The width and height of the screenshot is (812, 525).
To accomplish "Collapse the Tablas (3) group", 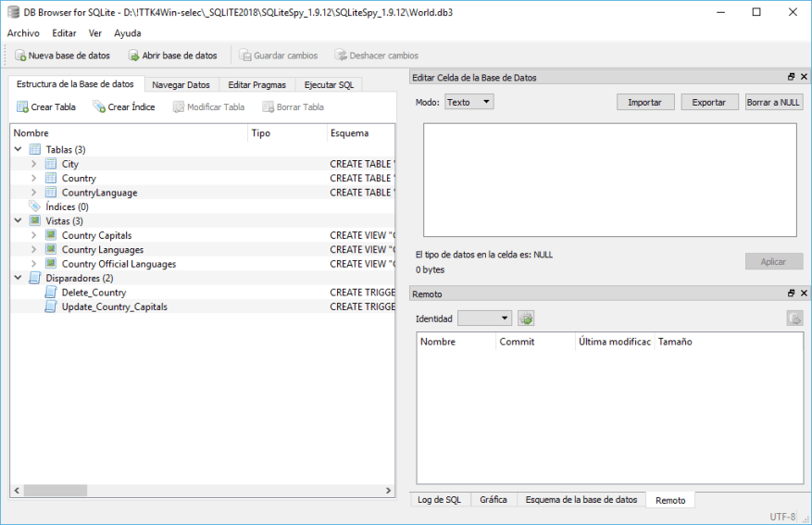I will click(19, 149).
